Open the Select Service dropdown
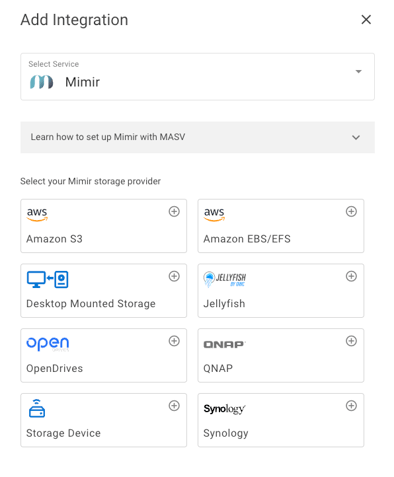This screenshot has width=394, height=477. (197, 77)
